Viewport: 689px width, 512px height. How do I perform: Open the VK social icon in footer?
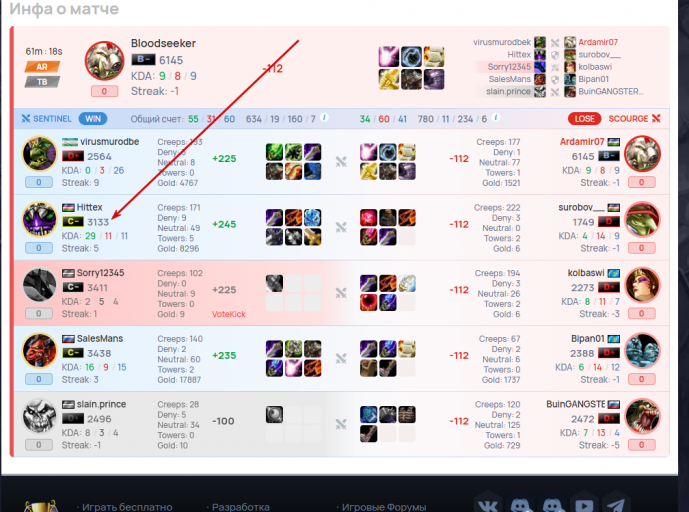(x=488, y=505)
